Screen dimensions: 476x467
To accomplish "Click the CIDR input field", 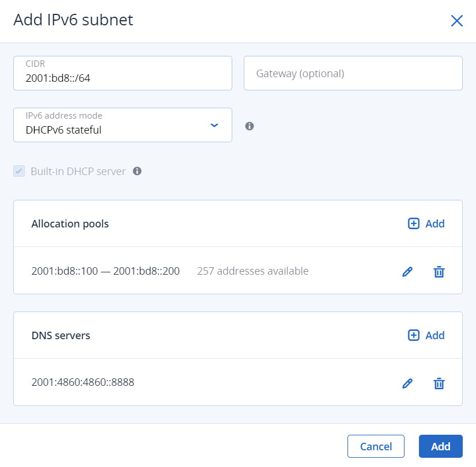I will (122, 73).
